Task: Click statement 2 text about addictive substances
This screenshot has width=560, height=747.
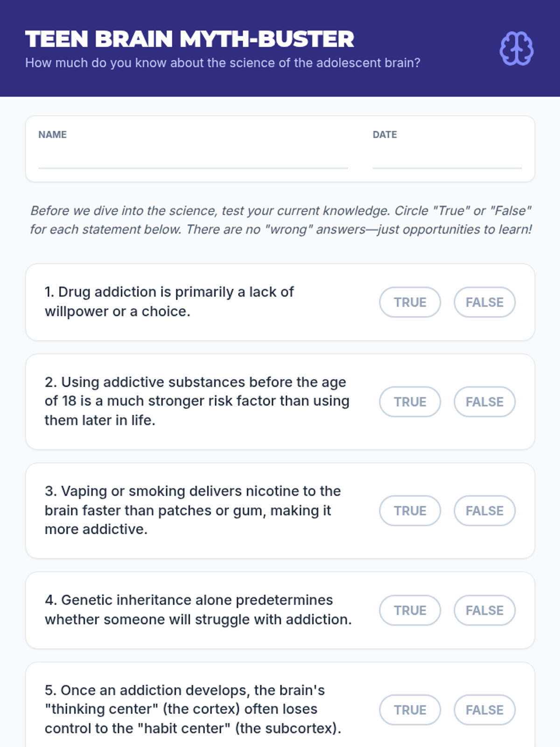Action: coord(196,401)
